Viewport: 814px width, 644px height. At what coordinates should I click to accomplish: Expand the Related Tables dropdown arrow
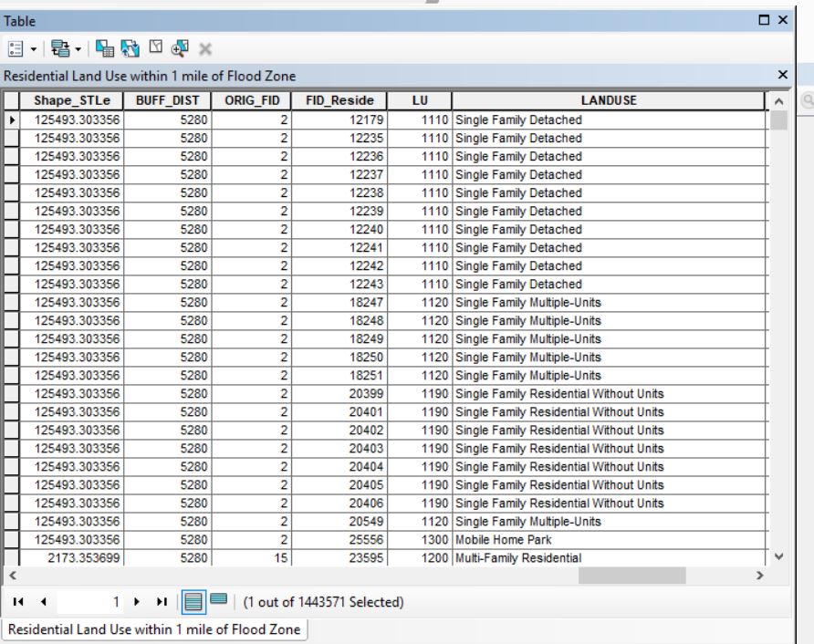coord(78,50)
